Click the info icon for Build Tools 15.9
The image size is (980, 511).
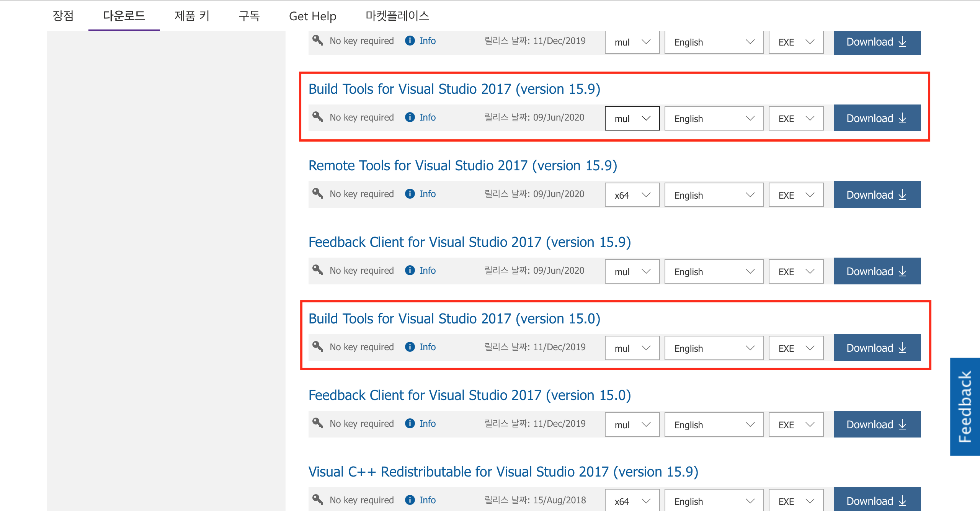[410, 117]
